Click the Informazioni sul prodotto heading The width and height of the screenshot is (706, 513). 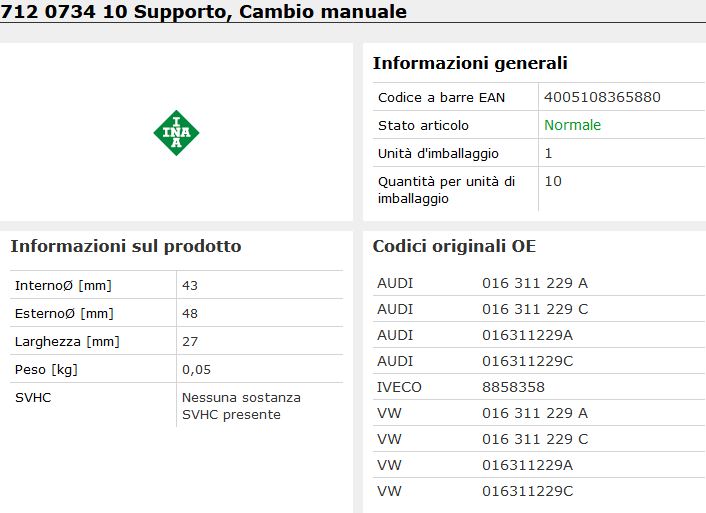coord(125,246)
